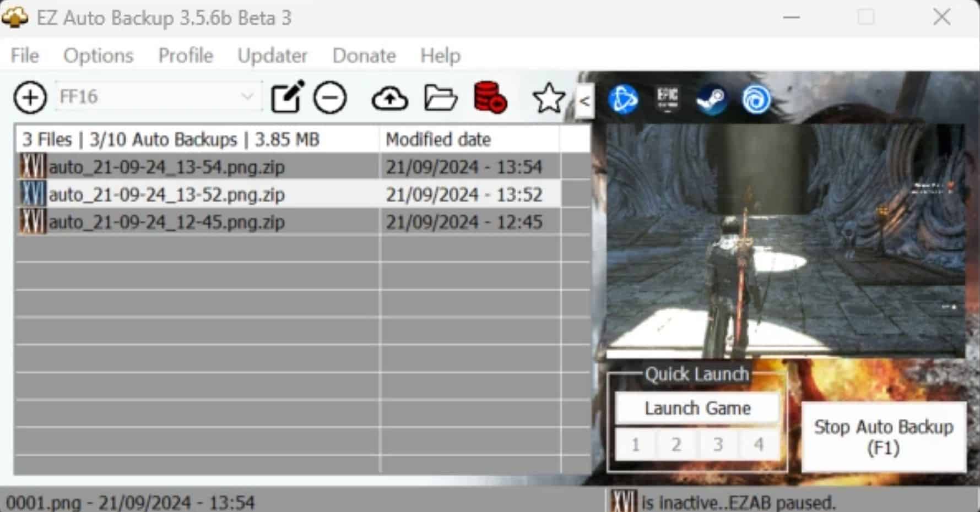The width and height of the screenshot is (980, 512).
Task: Click Stop Auto Backup (F1) button
Action: [x=884, y=437]
